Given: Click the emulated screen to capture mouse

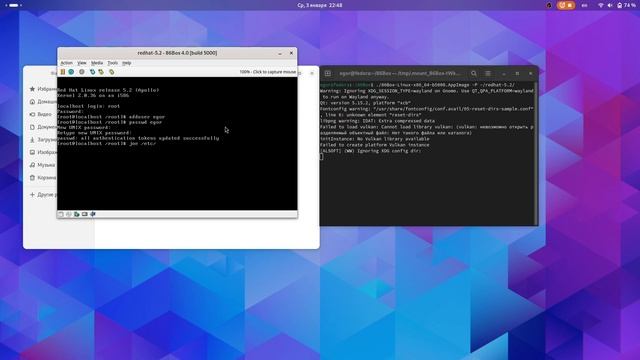Looking at the screenshot, I should click(x=177, y=143).
